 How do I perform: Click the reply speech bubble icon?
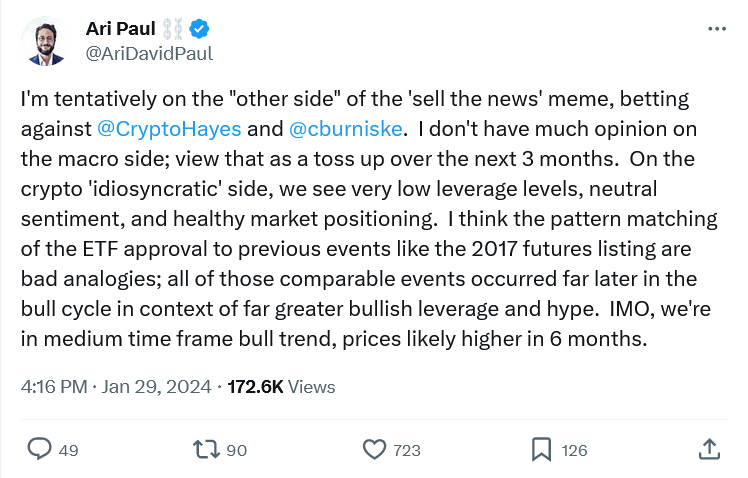click(x=39, y=450)
